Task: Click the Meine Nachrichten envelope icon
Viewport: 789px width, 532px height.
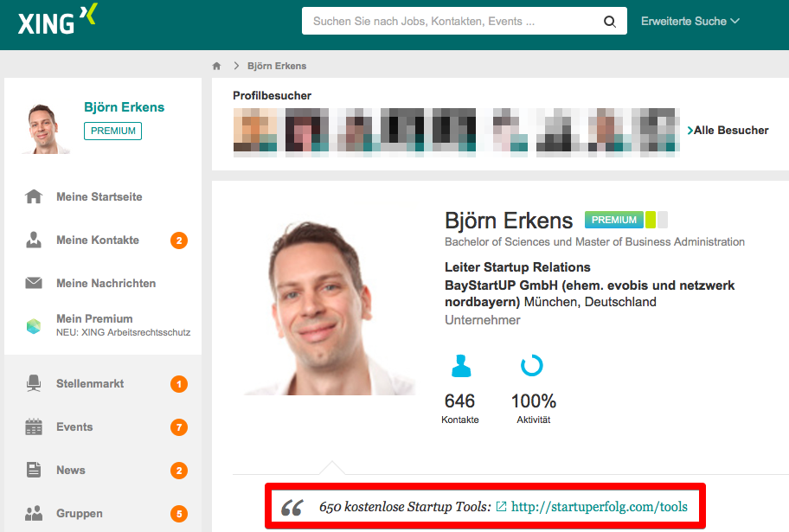Action: 34,284
